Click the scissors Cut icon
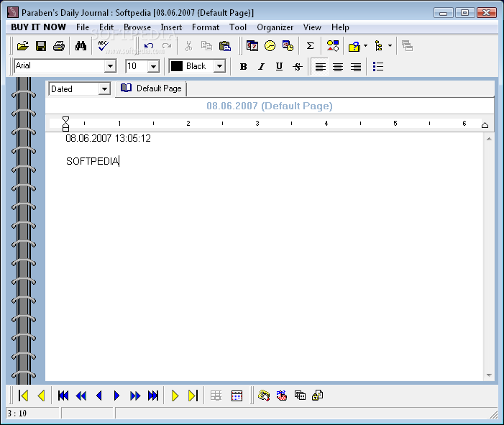Viewport: 504px width, 425px height. 188,46
